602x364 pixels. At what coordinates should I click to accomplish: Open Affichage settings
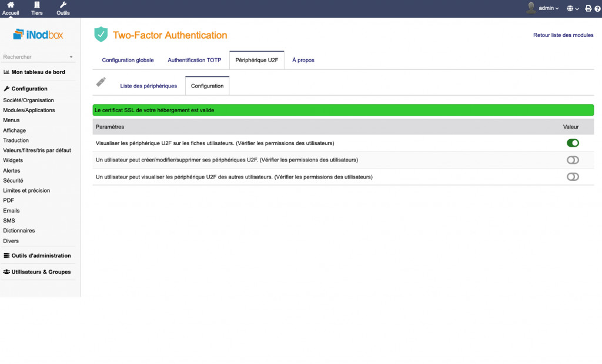(x=14, y=130)
